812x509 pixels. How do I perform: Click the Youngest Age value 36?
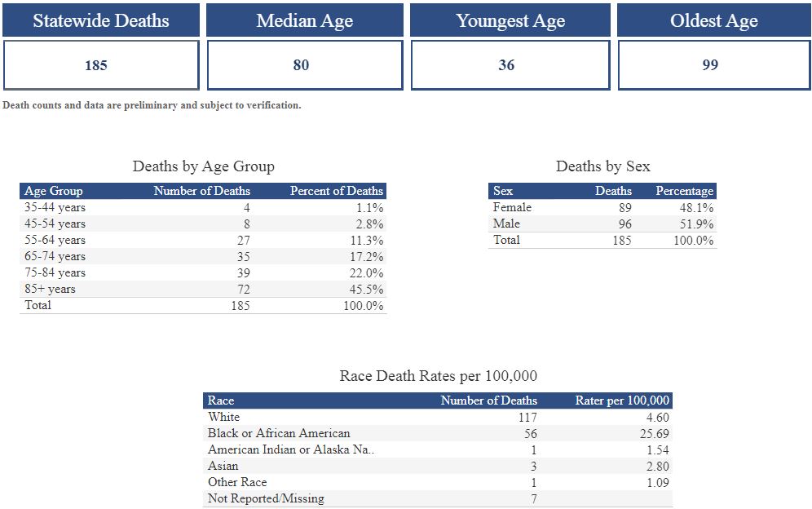[506, 65]
